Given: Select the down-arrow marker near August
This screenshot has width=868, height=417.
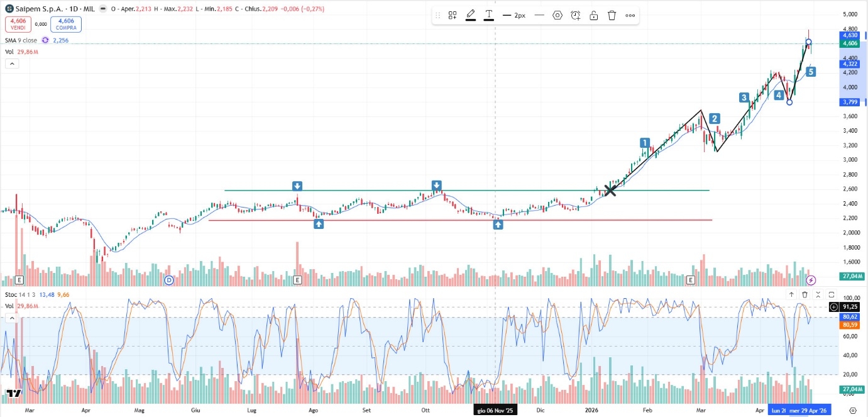Looking at the screenshot, I should pyautogui.click(x=297, y=186).
